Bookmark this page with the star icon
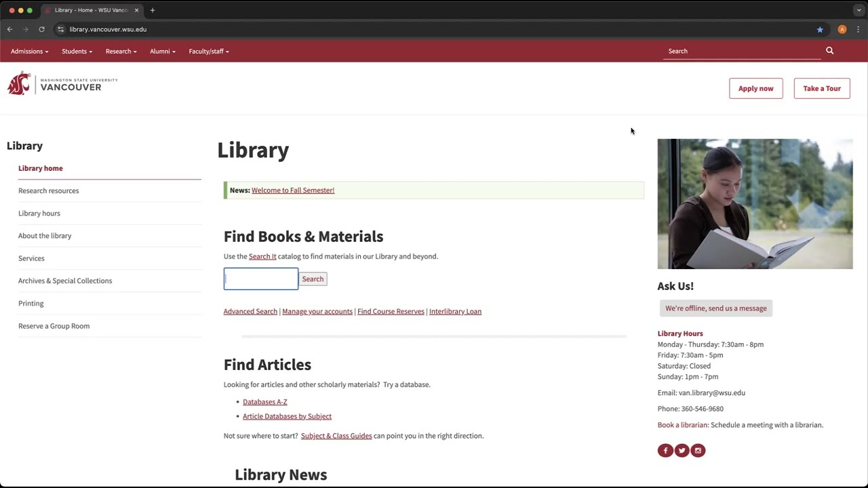868x488 pixels. tap(820, 29)
